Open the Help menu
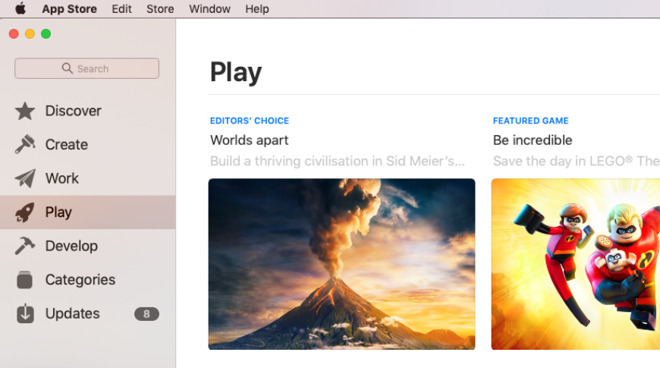Image resolution: width=660 pixels, height=368 pixels. (257, 9)
